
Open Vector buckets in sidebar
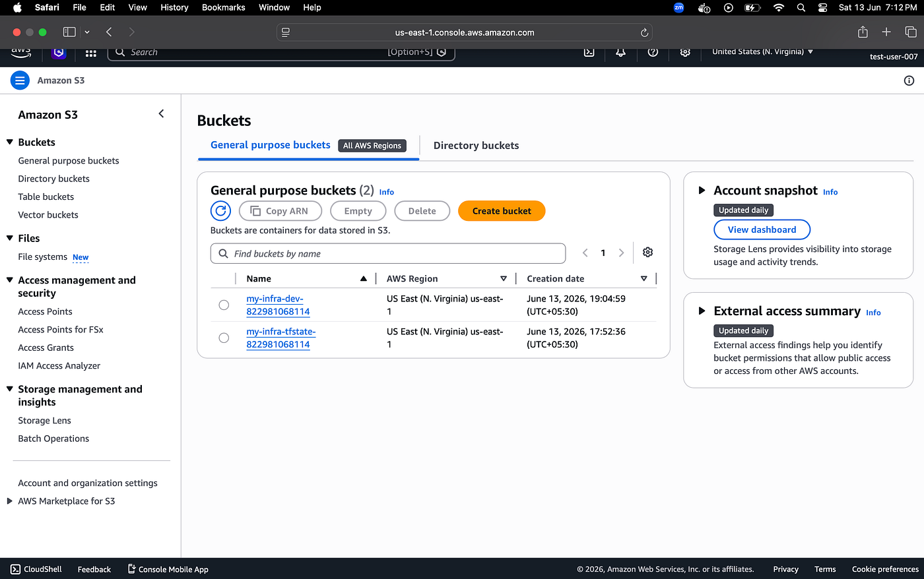[48, 215]
